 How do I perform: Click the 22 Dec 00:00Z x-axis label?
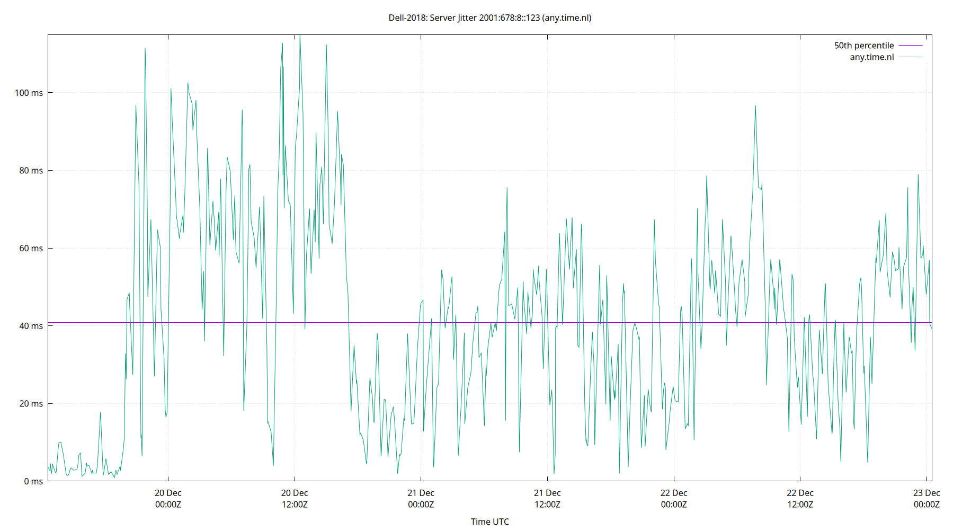click(x=674, y=498)
